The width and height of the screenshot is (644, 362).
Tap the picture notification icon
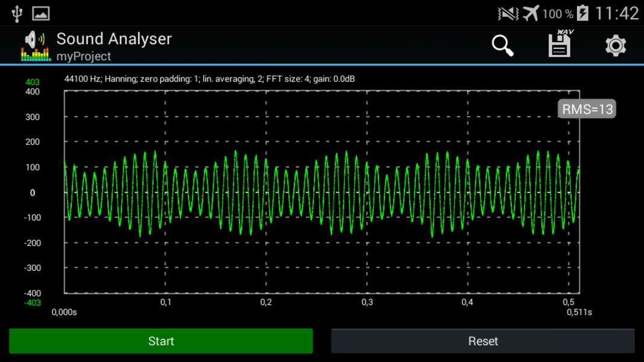click(40, 13)
